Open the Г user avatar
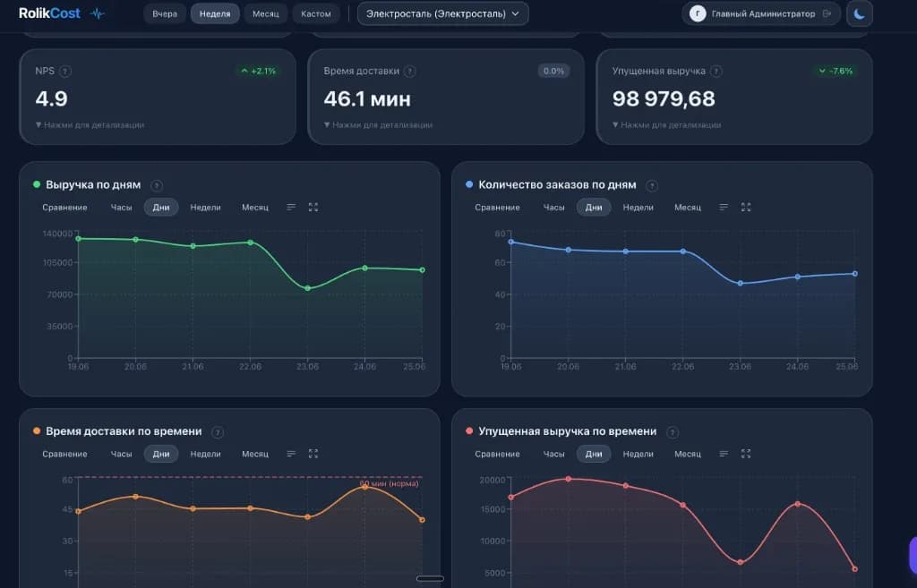The image size is (917, 588). pos(697,13)
